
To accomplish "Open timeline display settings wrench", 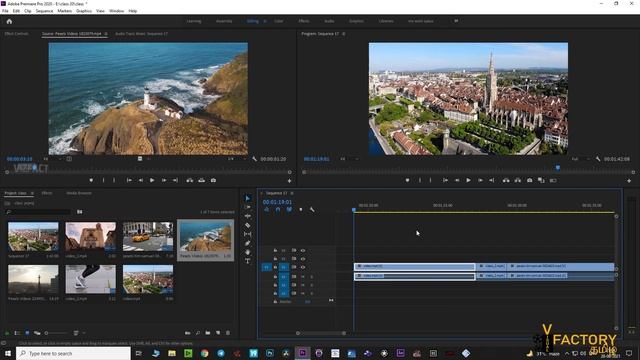I will (312, 210).
